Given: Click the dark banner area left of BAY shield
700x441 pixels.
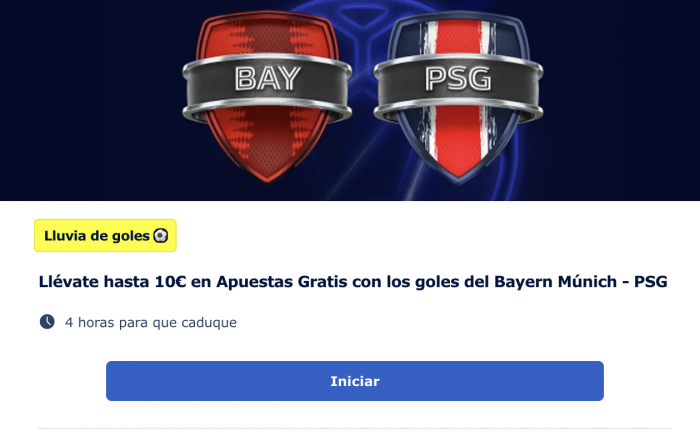Looking at the screenshot, I should click(x=89, y=100).
